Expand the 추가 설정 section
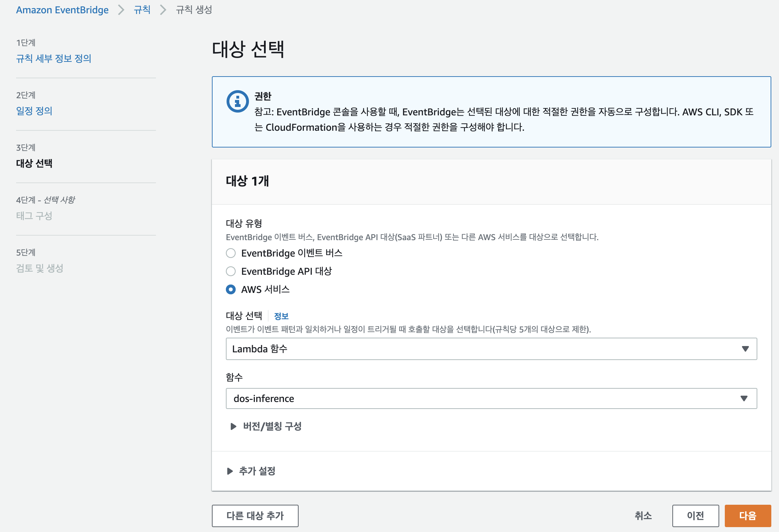This screenshot has width=779, height=532. pyautogui.click(x=251, y=471)
